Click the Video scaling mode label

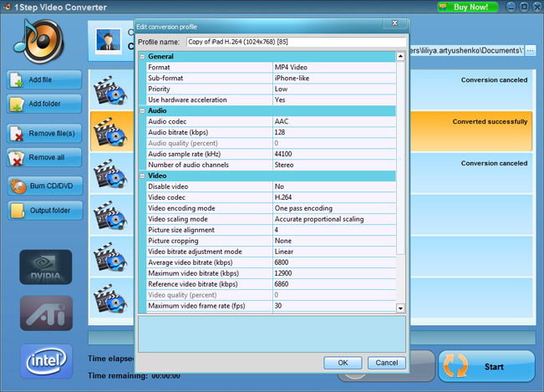(x=178, y=219)
